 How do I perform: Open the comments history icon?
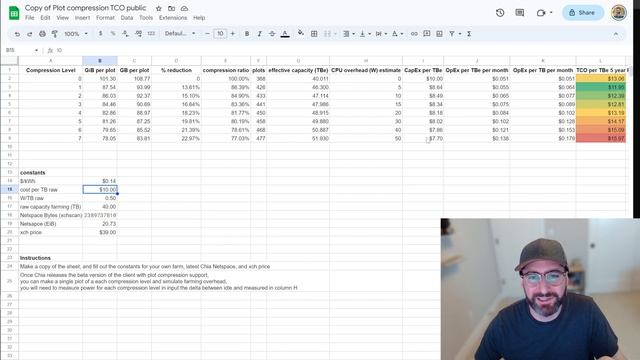[x=520, y=13]
